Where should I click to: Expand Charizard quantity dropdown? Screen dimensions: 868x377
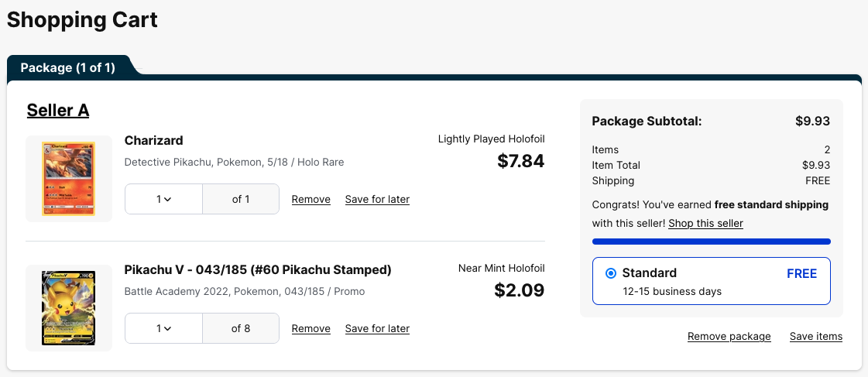click(163, 199)
